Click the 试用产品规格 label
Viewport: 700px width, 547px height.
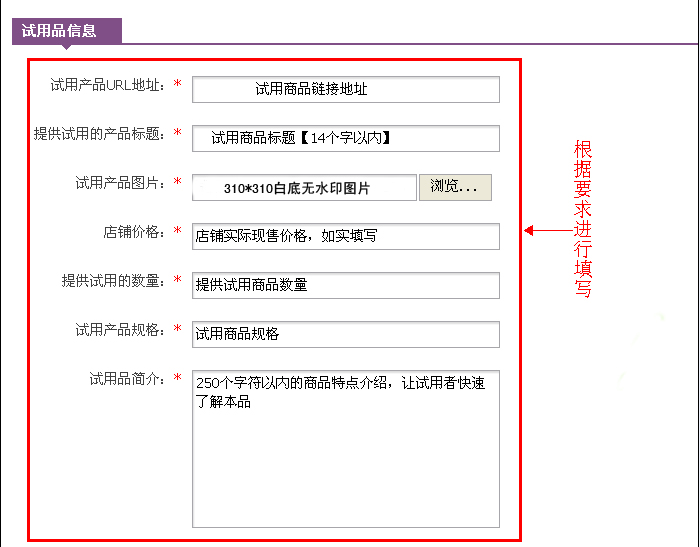tap(119, 330)
